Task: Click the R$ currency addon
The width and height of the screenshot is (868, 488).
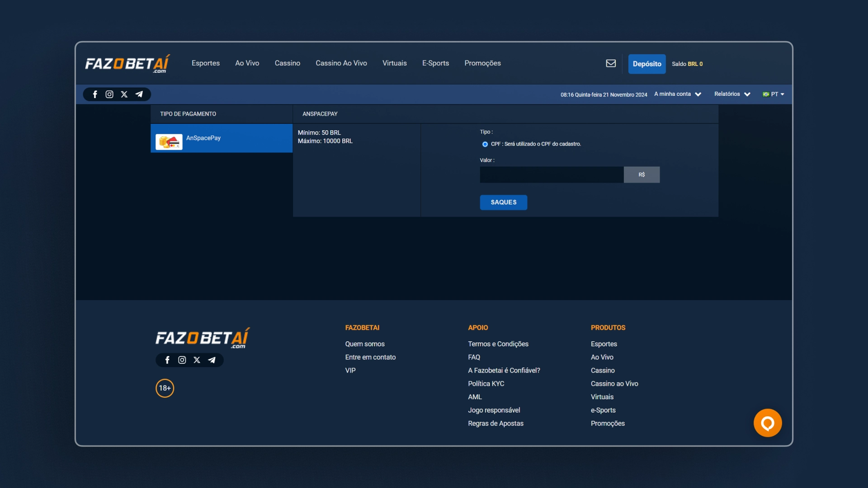Action: (x=642, y=175)
